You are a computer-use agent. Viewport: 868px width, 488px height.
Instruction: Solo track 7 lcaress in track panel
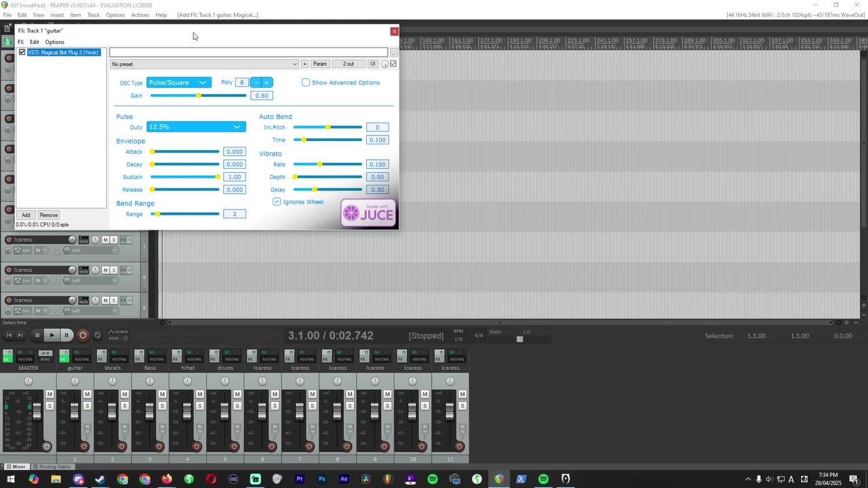click(x=114, y=239)
